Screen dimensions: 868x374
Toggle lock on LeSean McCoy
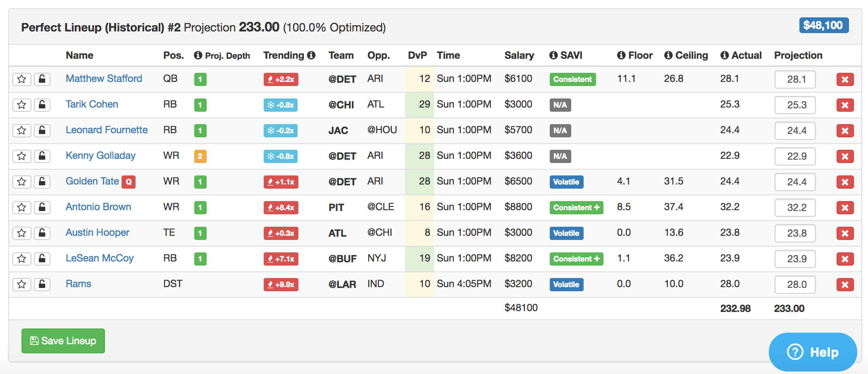42,259
